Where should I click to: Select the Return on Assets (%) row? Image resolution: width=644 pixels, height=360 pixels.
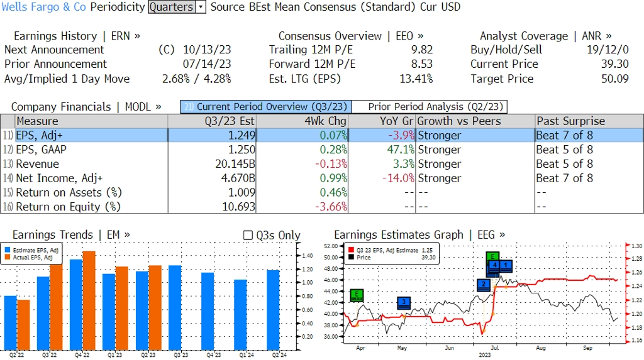(x=322, y=193)
